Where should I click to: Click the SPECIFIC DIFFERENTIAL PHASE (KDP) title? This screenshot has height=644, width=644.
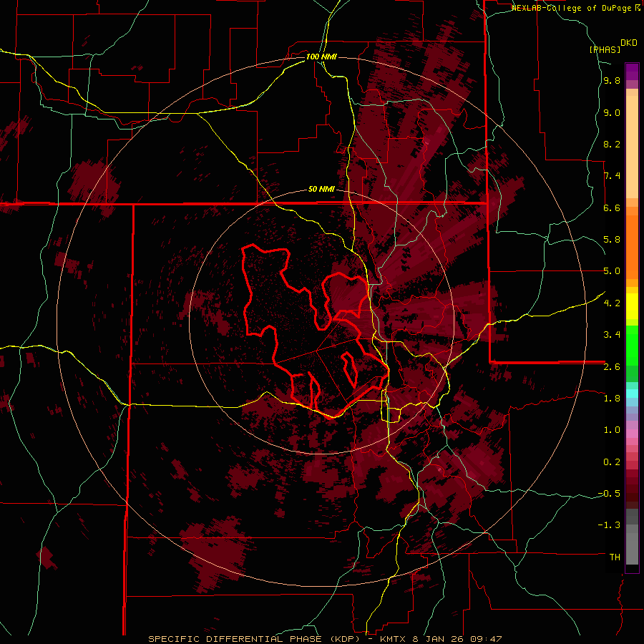(258, 639)
